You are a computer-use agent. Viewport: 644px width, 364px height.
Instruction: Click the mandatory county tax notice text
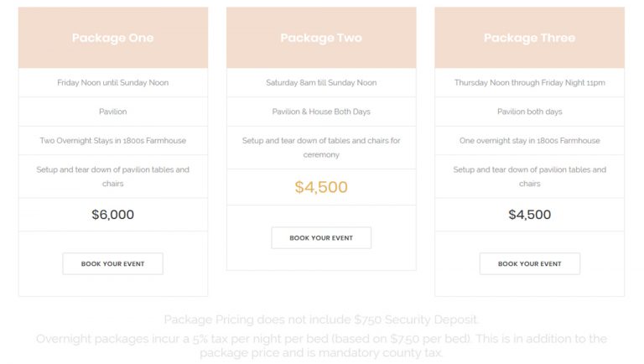click(321, 346)
